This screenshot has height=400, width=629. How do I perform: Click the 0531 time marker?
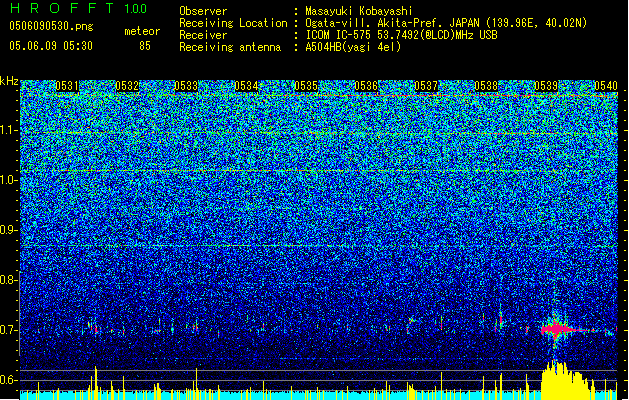[x=67, y=86]
